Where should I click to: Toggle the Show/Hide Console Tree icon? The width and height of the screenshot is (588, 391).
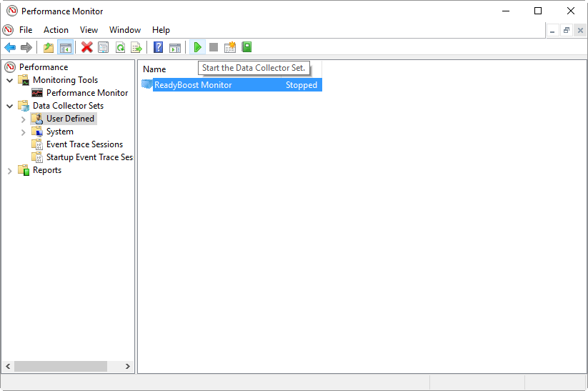[x=65, y=48]
